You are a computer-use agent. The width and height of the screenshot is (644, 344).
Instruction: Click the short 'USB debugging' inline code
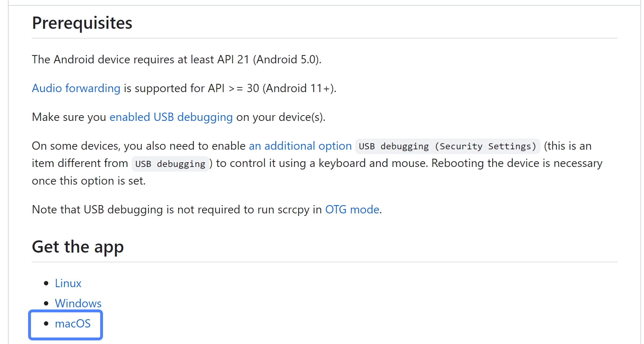pos(170,164)
